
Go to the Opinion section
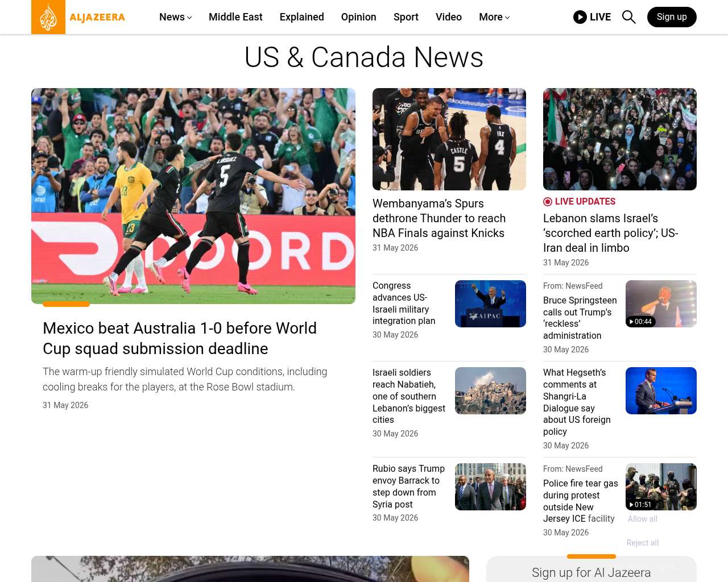click(x=358, y=17)
